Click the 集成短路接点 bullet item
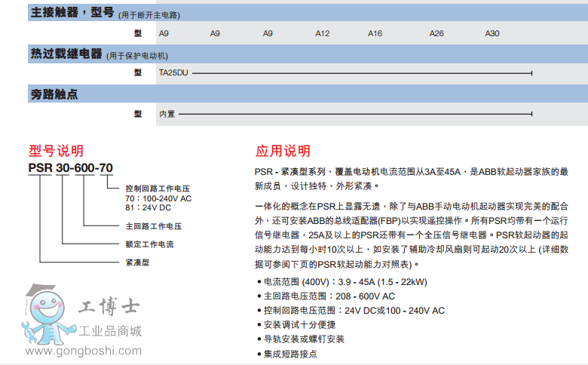The width and height of the screenshot is (588, 365). [x=290, y=353]
